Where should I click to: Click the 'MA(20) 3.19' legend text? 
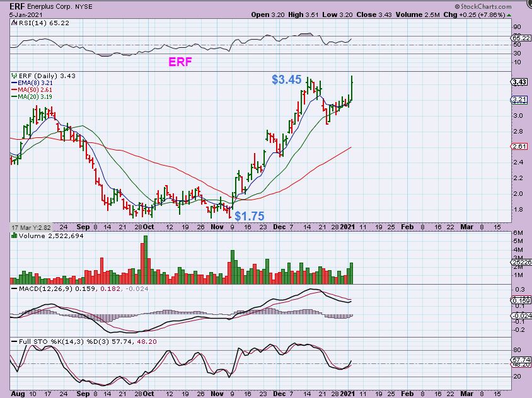click(35, 96)
